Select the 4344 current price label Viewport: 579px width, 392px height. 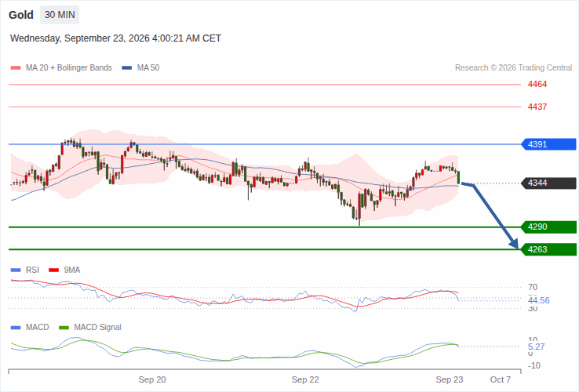point(548,183)
